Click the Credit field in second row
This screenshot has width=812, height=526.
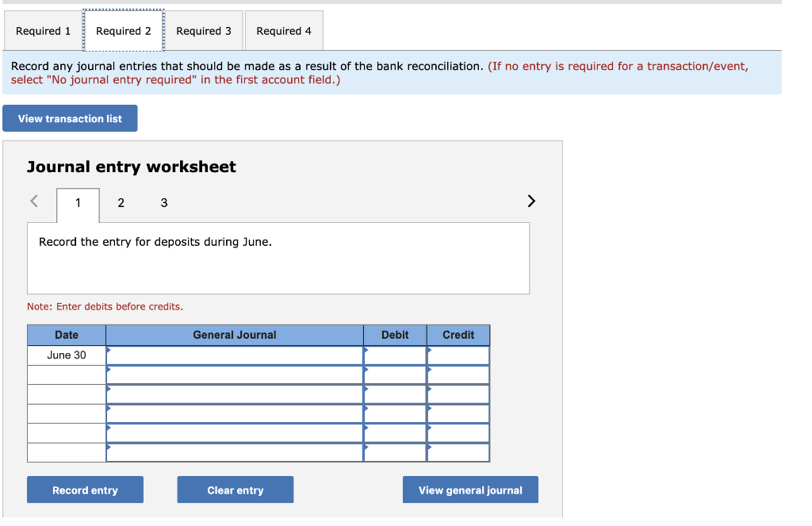tap(458, 374)
